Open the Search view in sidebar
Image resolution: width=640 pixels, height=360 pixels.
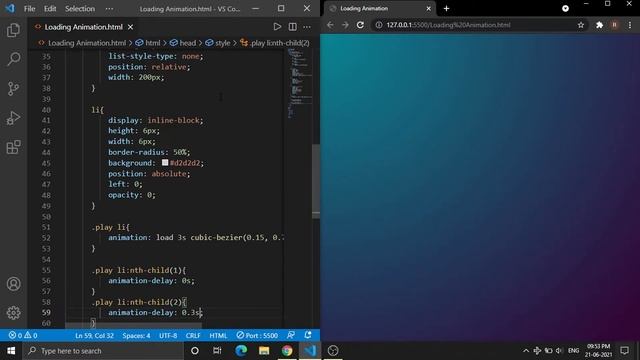click(x=13, y=59)
